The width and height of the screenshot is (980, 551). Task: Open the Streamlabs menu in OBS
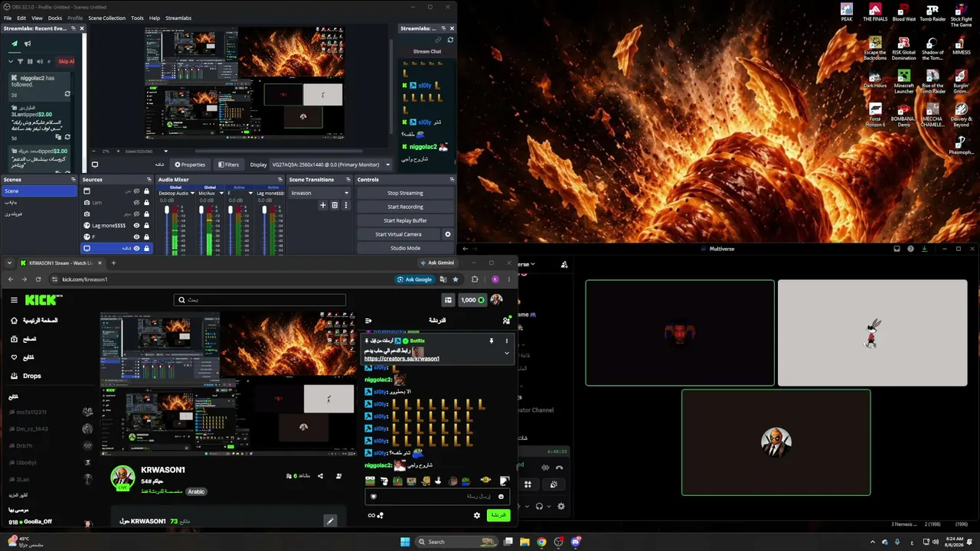point(178,18)
